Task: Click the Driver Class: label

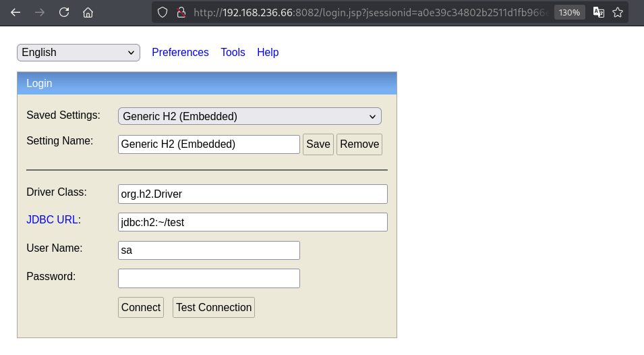Action: [57, 192]
